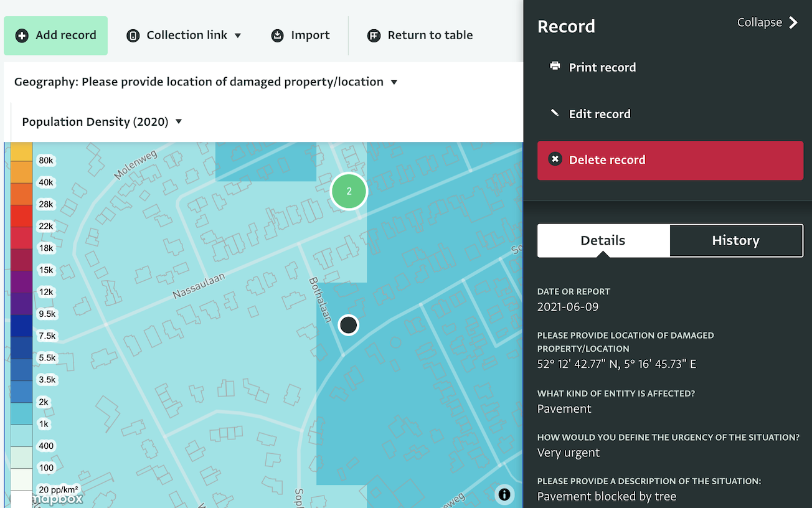Click the red Delete record button

[x=670, y=160]
